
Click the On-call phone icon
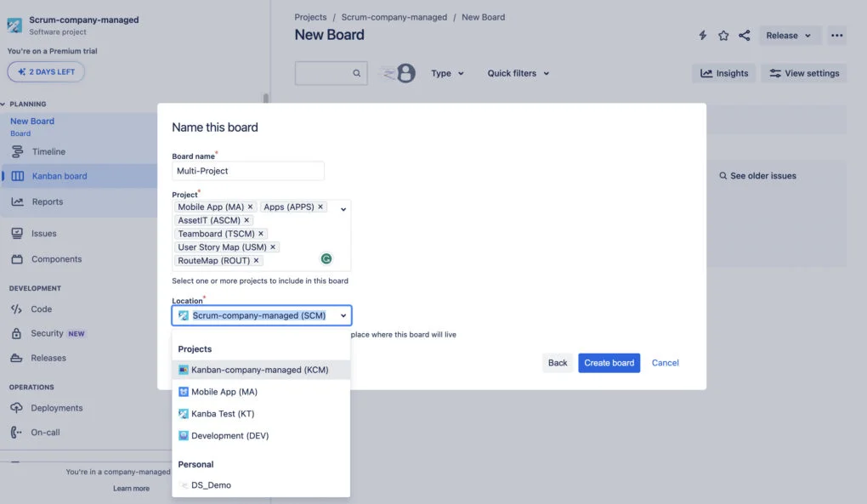click(17, 432)
